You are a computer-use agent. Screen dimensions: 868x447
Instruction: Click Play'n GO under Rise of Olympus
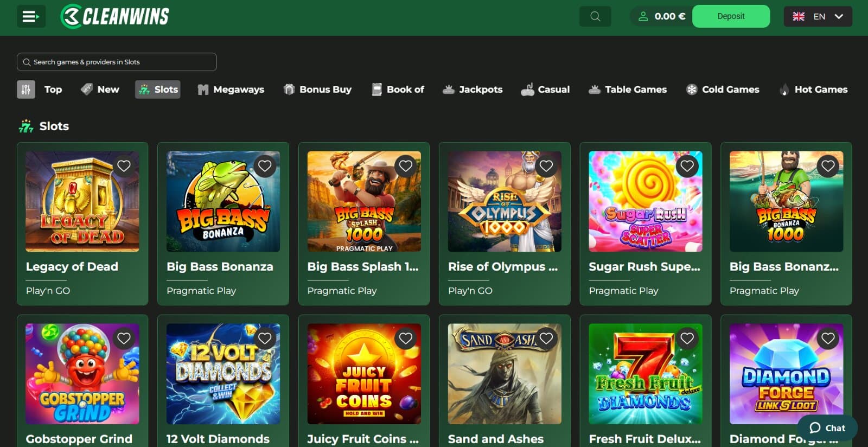(x=470, y=291)
